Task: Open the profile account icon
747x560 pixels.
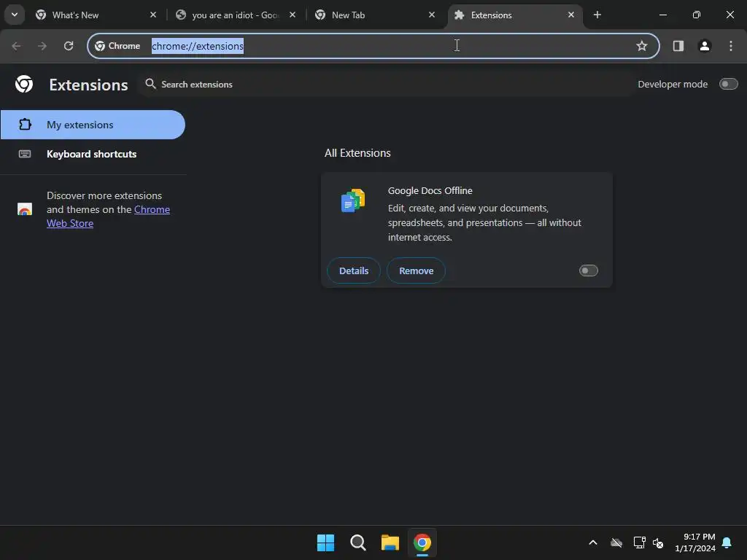Action: [x=704, y=46]
